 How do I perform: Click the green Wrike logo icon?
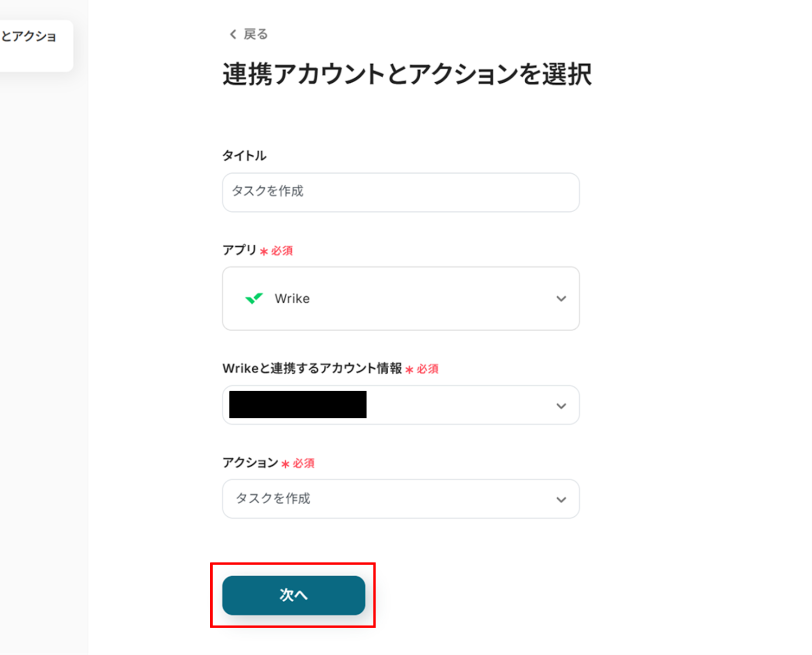point(254,298)
